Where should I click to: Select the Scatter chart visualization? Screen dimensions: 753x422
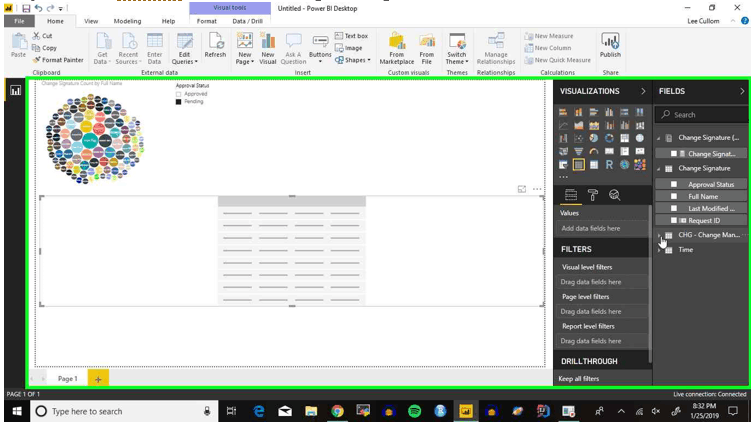pos(578,138)
